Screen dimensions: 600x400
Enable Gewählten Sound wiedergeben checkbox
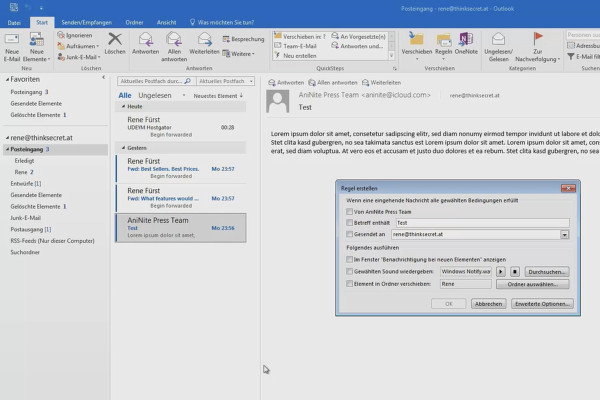349,271
